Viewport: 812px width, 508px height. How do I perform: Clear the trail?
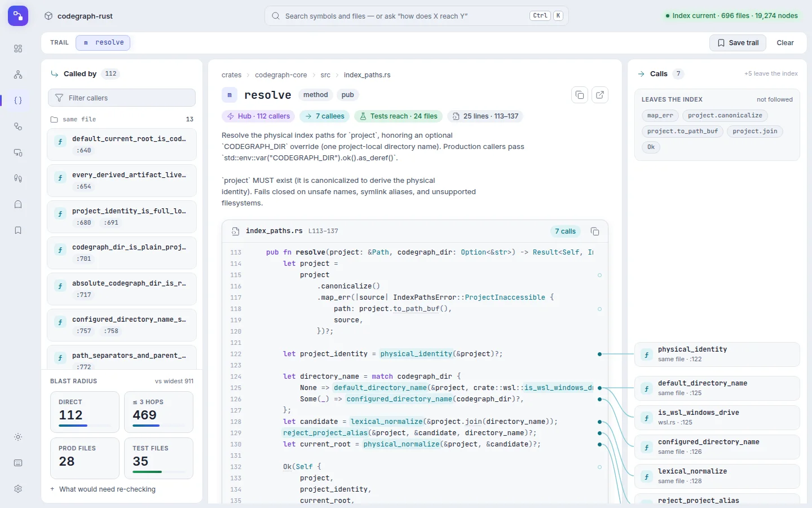click(785, 43)
